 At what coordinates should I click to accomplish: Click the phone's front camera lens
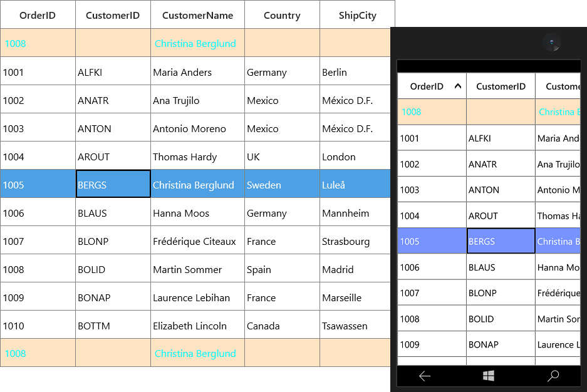[x=551, y=42]
